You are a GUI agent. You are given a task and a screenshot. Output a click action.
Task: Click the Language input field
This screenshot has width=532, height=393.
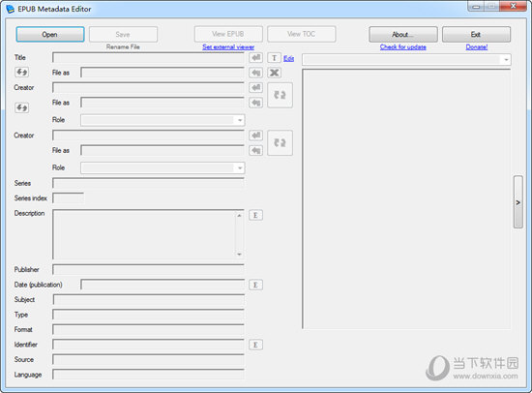click(148, 375)
